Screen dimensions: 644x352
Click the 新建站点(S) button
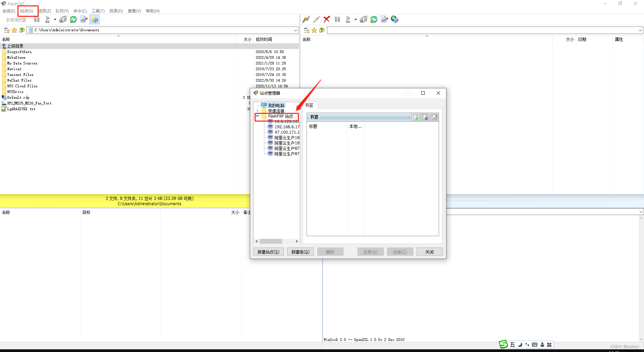click(x=268, y=252)
